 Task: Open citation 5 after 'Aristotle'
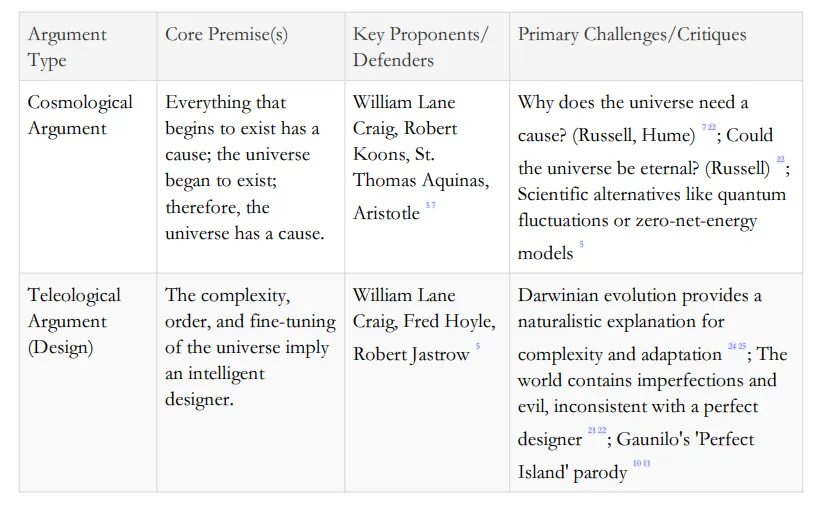coord(428,207)
